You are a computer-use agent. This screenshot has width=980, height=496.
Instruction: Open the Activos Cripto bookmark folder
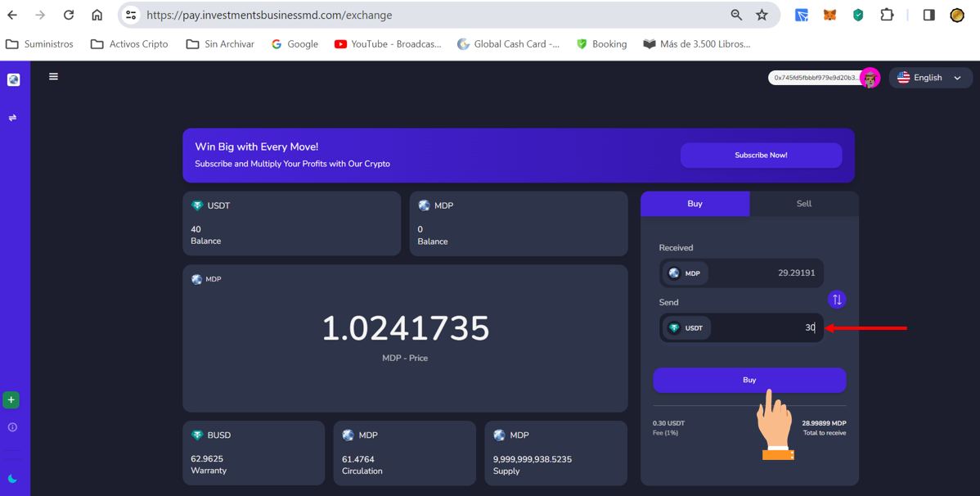(x=129, y=44)
